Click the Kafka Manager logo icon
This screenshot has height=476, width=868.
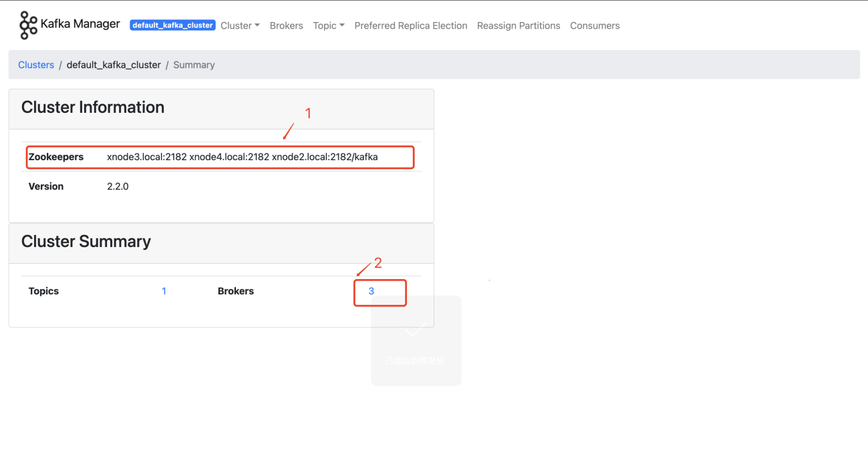click(x=28, y=25)
